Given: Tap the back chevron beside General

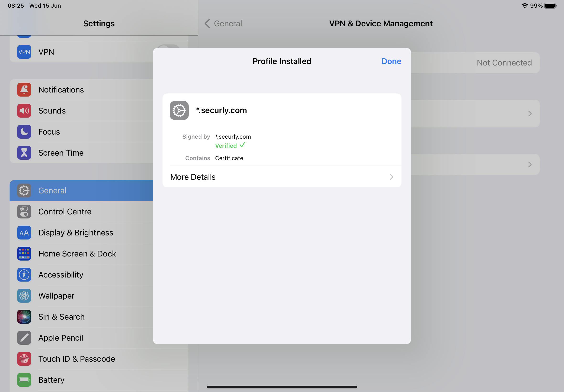Looking at the screenshot, I should tap(207, 24).
